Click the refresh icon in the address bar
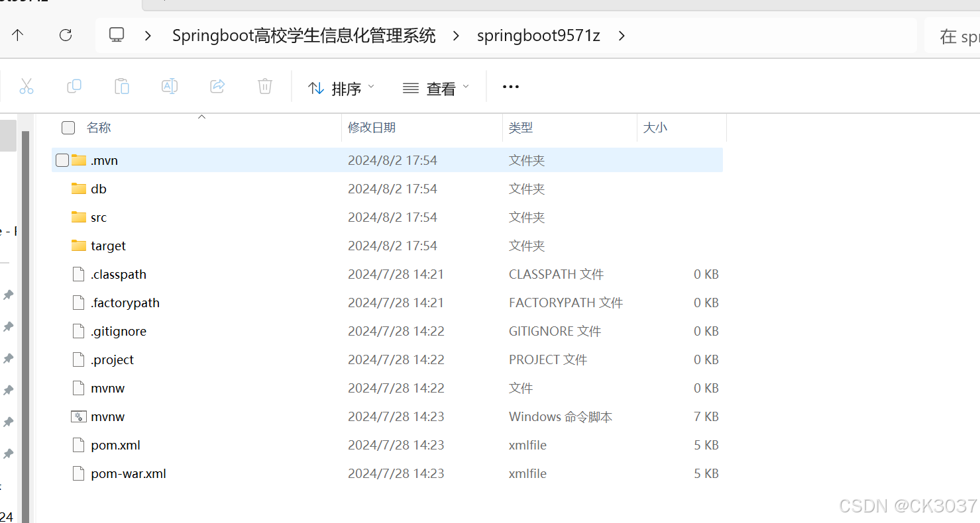The image size is (980, 523). coord(66,35)
